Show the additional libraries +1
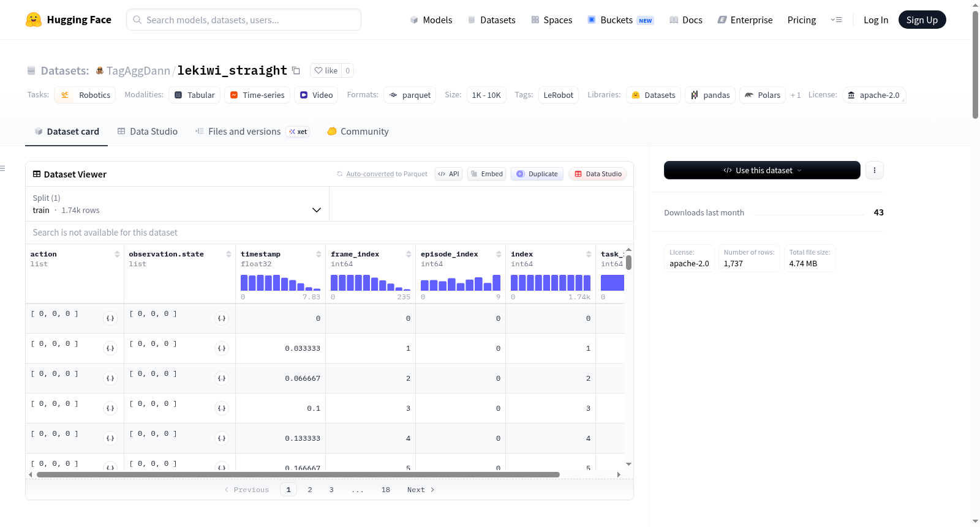The height and width of the screenshot is (527, 980). (796, 95)
